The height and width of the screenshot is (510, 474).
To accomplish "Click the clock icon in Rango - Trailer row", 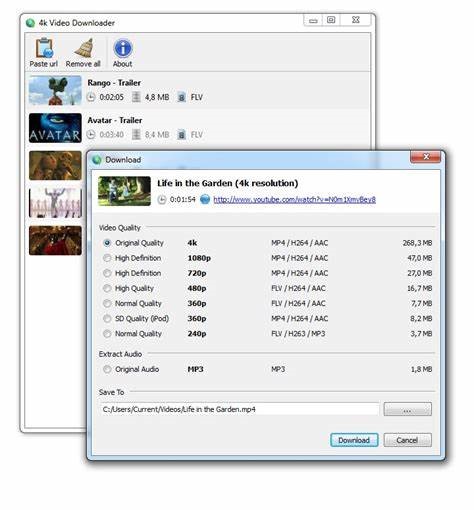I will pos(91,97).
